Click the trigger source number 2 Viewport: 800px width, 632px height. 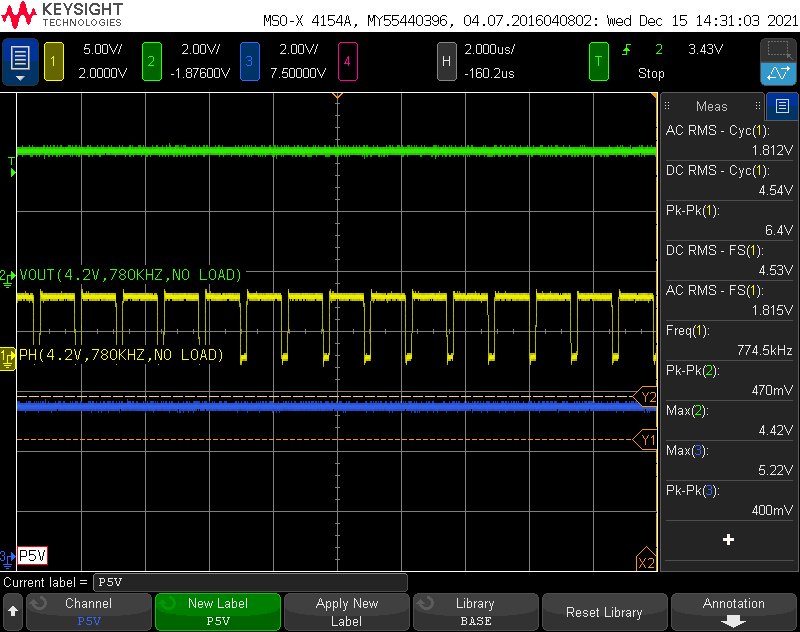[659, 49]
